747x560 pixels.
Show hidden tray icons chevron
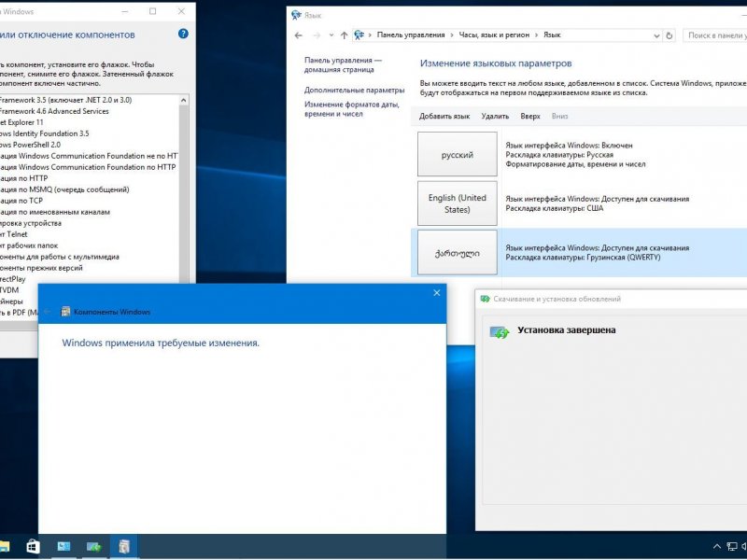coord(716,547)
